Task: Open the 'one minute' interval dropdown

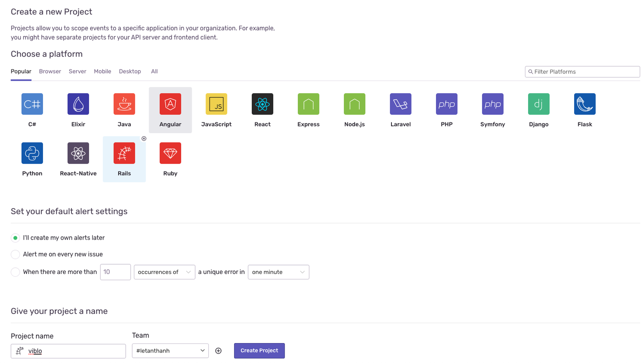Action: [278, 272]
